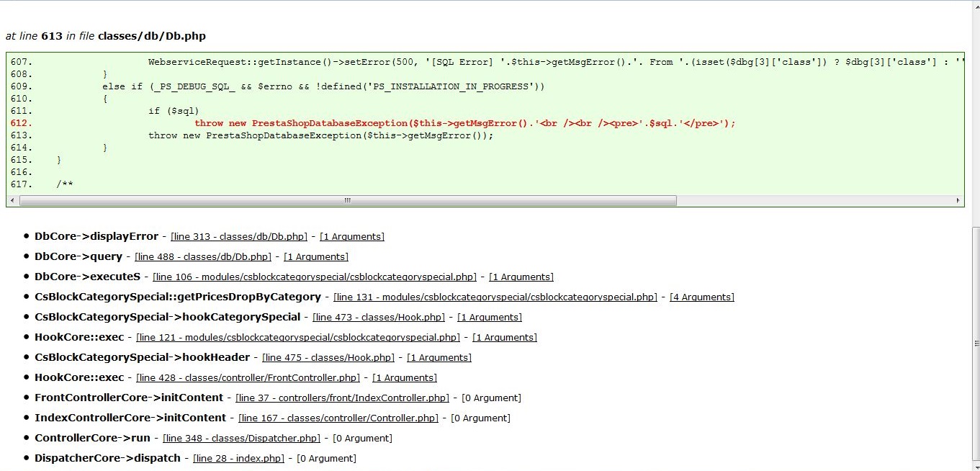Show arguments for hookCategorySpecial
The width and height of the screenshot is (980, 471).
pyautogui.click(x=490, y=317)
